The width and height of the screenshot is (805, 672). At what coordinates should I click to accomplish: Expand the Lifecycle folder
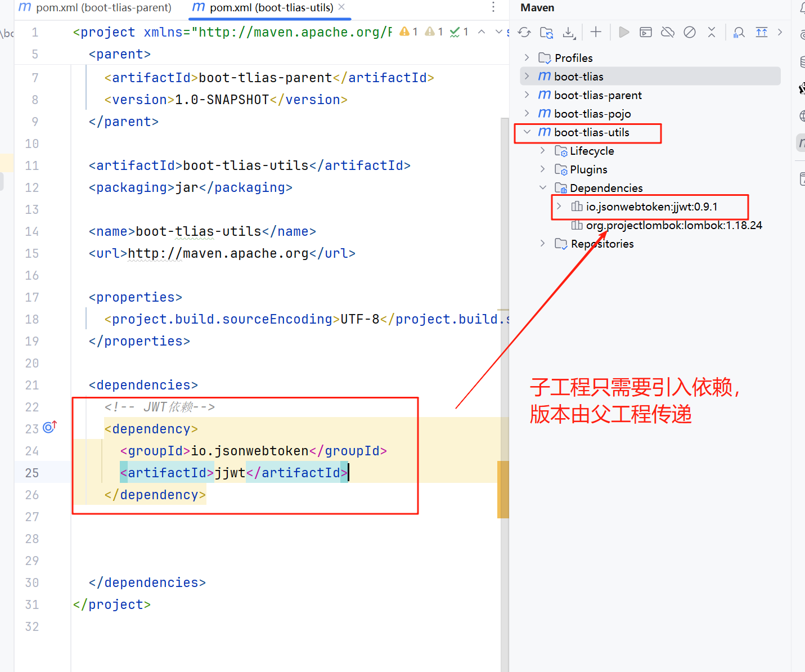coord(542,150)
